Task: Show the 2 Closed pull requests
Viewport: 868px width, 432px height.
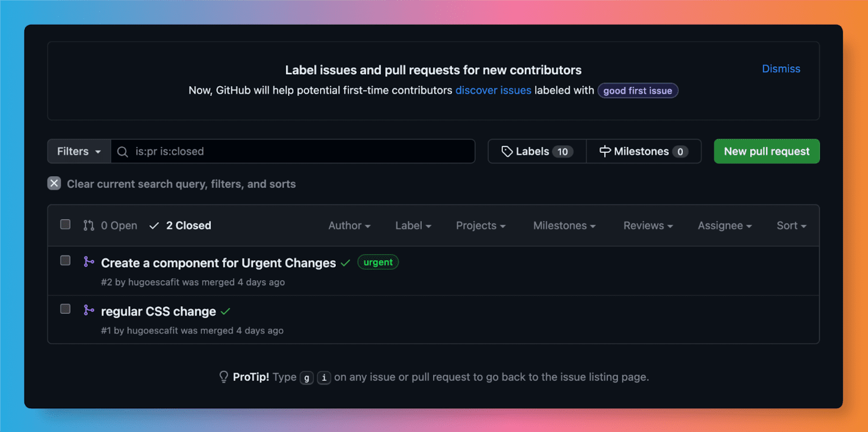Action: [180, 225]
